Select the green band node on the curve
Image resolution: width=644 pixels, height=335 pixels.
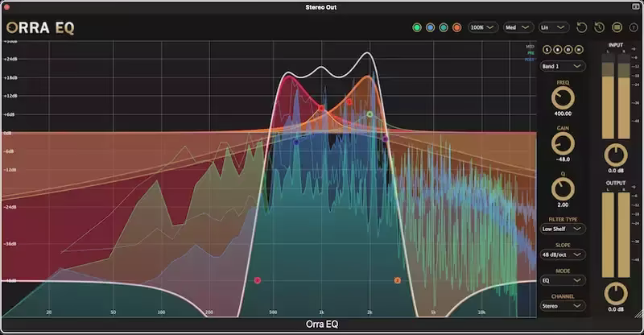(369, 114)
